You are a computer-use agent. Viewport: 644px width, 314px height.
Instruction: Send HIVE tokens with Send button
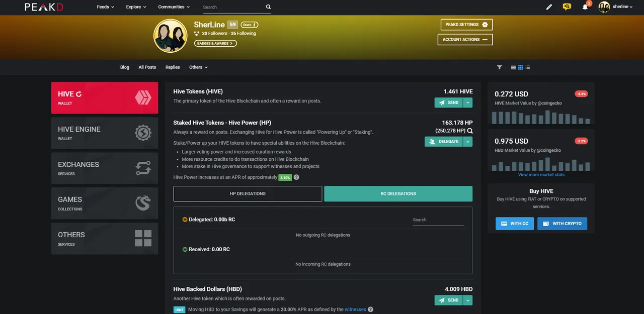[x=448, y=102]
